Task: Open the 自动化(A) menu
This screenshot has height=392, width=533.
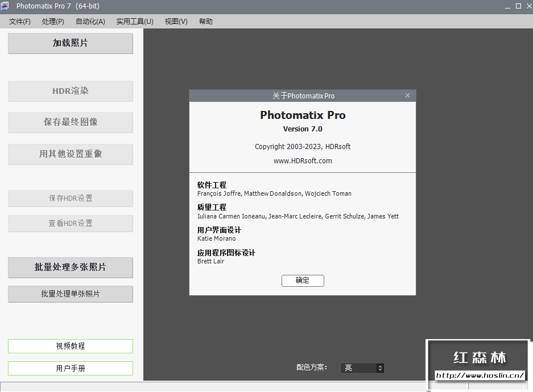Action: 90,22
